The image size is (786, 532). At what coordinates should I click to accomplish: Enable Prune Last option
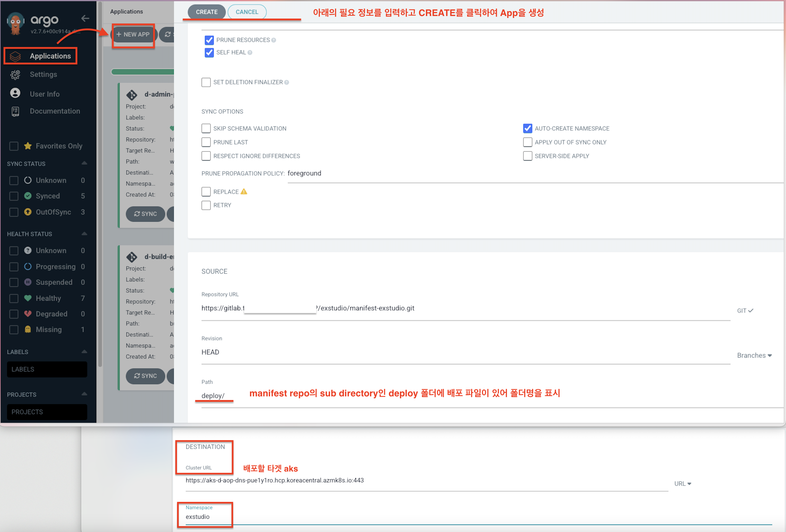click(x=206, y=142)
